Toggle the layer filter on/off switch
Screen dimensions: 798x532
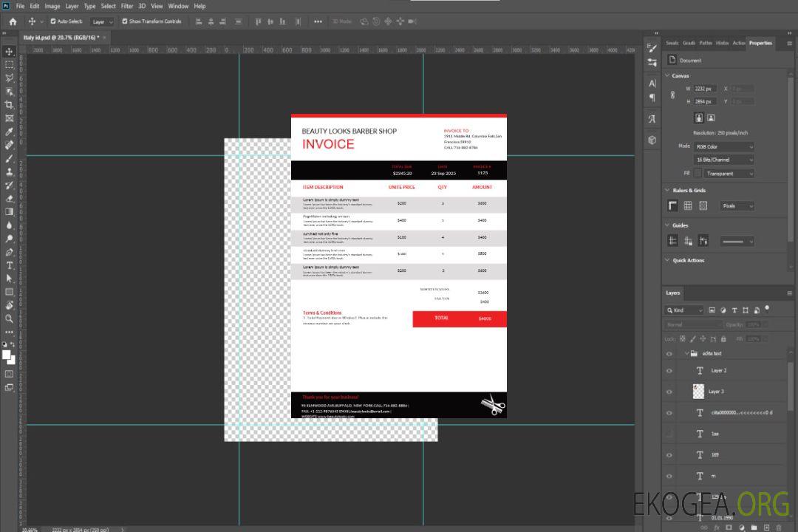(x=767, y=309)
